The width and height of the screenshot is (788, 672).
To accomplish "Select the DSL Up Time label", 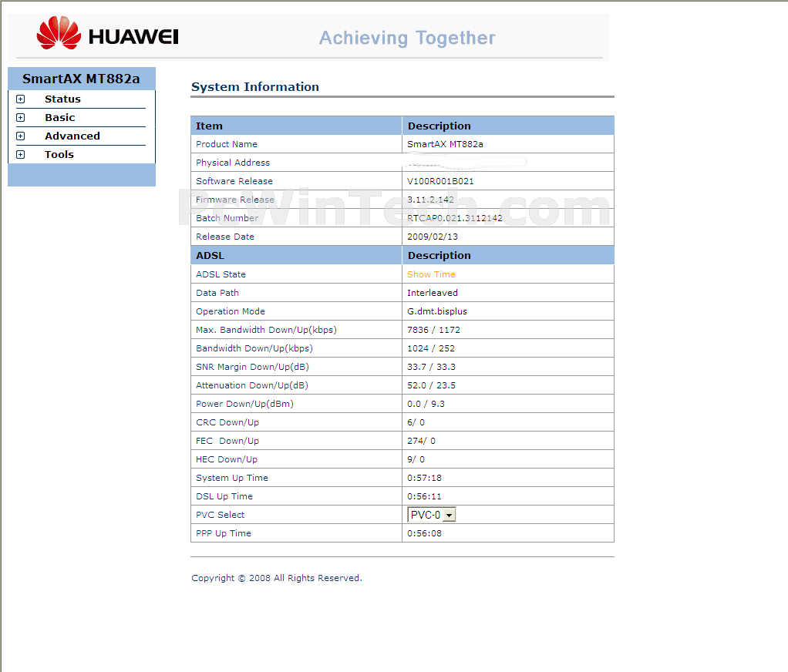I will coord(224,497).
